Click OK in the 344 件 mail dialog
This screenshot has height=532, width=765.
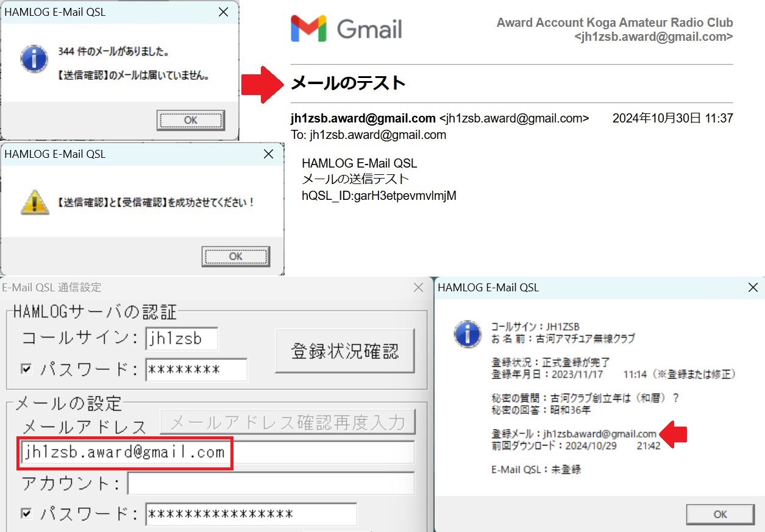pos(191,120)
